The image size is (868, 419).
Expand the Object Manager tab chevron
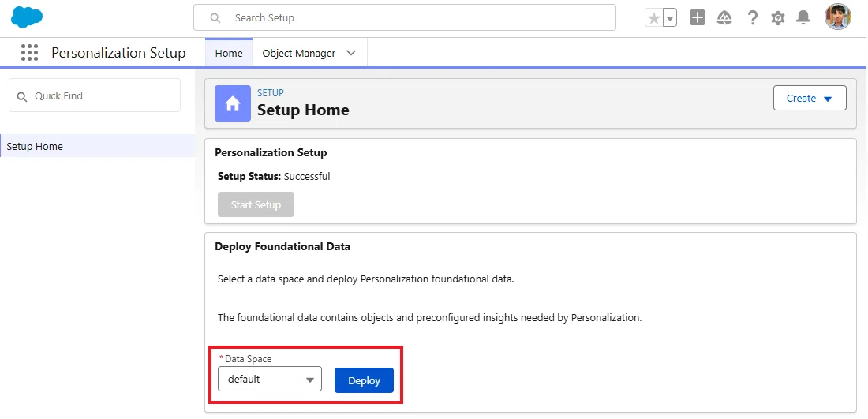[x=351, y=53]
